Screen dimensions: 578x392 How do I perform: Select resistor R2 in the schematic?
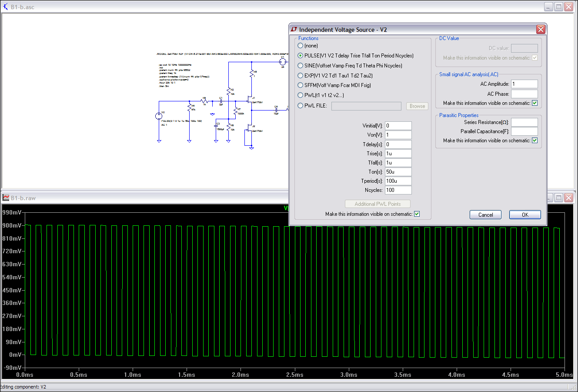click(x=228, y=91)
